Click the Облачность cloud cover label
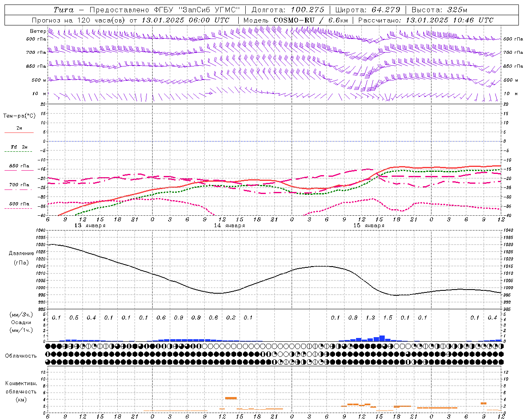This screenshot has width=525, height=420. point(21,356)
